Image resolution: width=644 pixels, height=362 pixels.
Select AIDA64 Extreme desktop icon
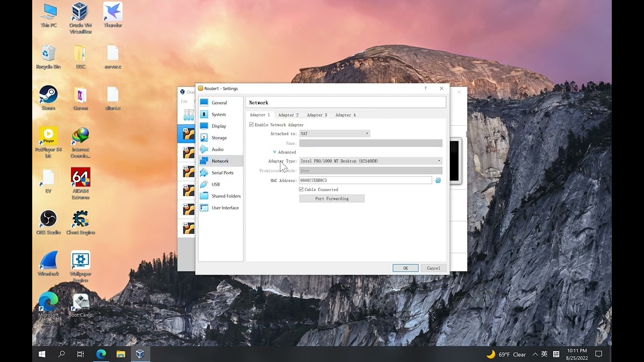pos(80,184)
